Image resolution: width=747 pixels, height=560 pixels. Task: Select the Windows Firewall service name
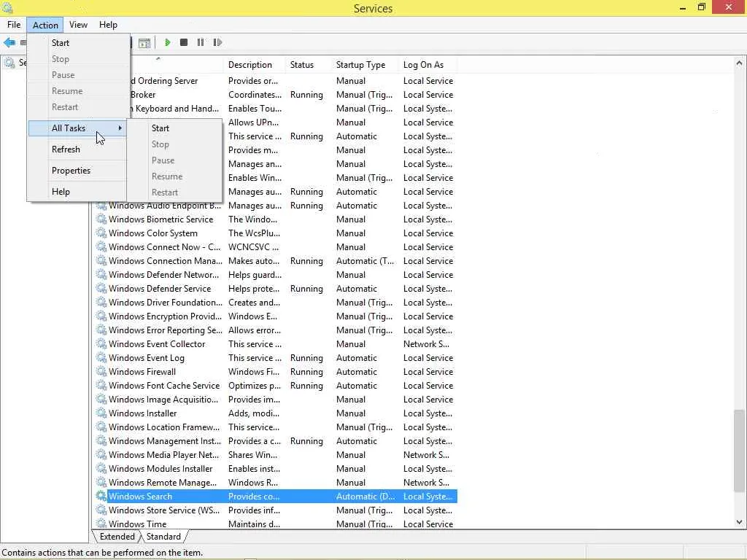(142, 372)
